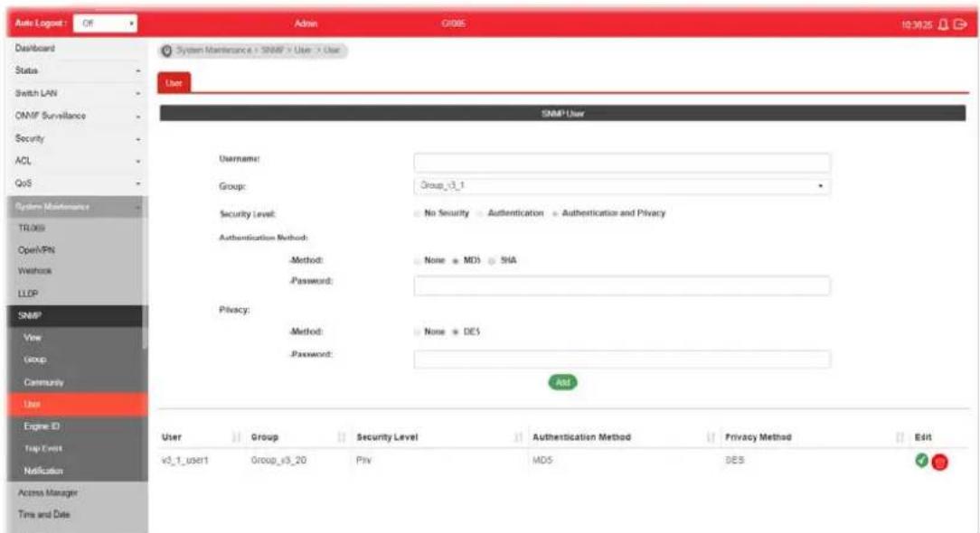The image size is (980, 533).
Task: Sort the table by Security Level
Action: tap(518, 437)
